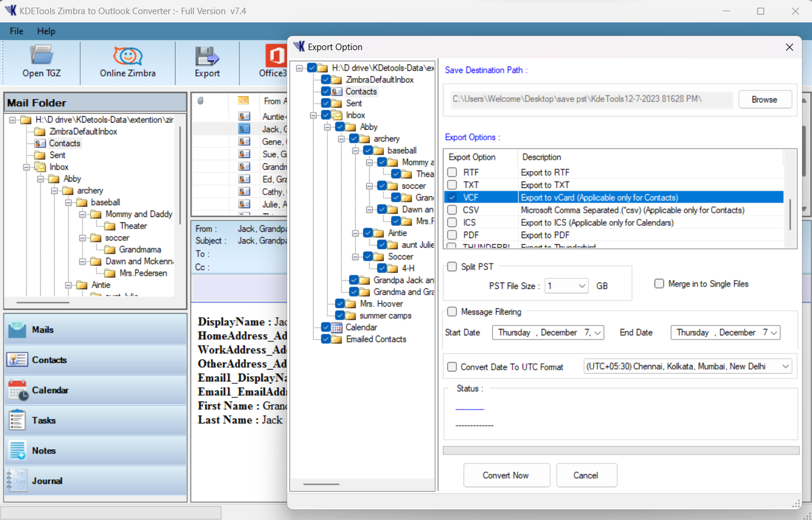Screen dimensions: 812x520
Task: Enable Message Filtering option
Action: (452, 312)
